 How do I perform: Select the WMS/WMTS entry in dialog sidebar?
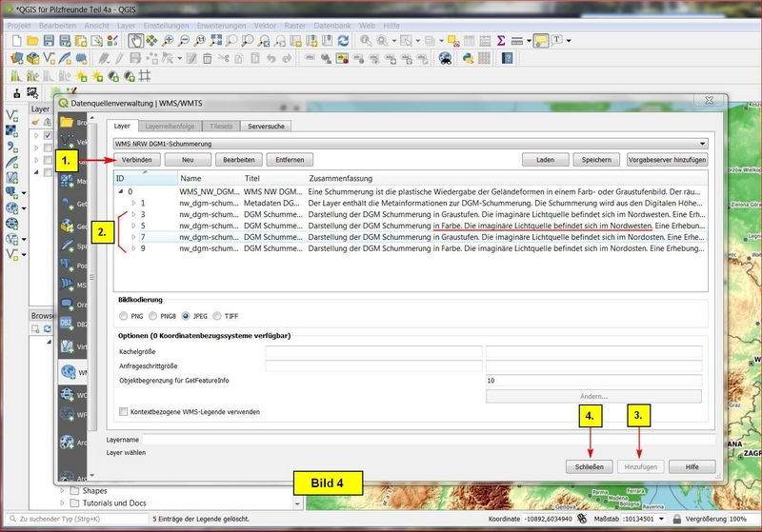click(x=72, y=372)
